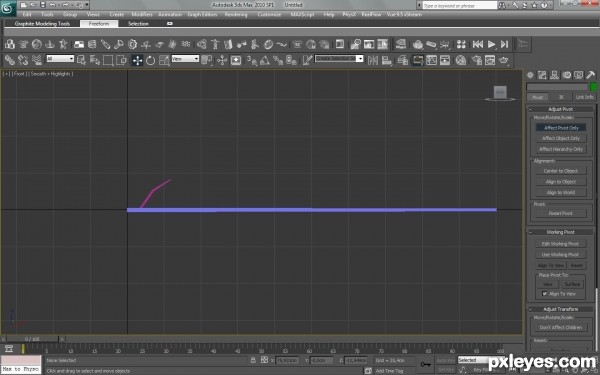The image size is (600, 375).
Task: Open the Utilities hammer panel tab
Action: coord(591,75)
